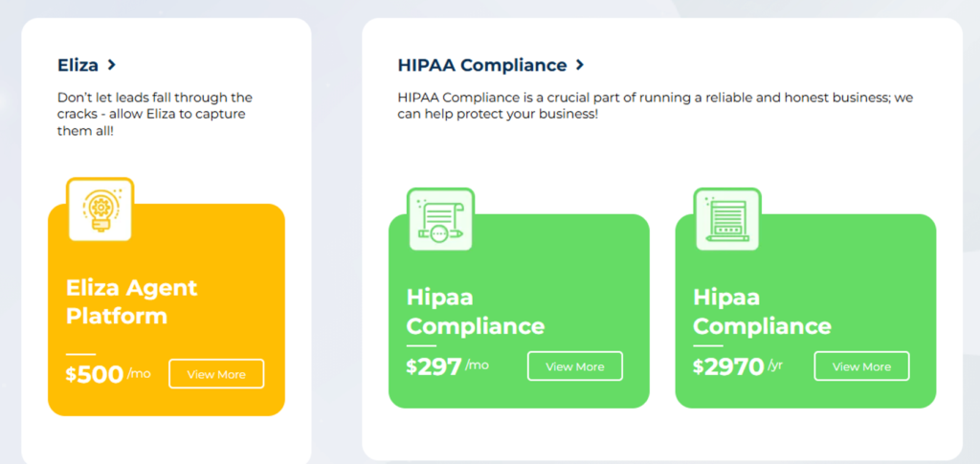Click the HIPAA Compliance description paragraph

(x=657, y=107)
